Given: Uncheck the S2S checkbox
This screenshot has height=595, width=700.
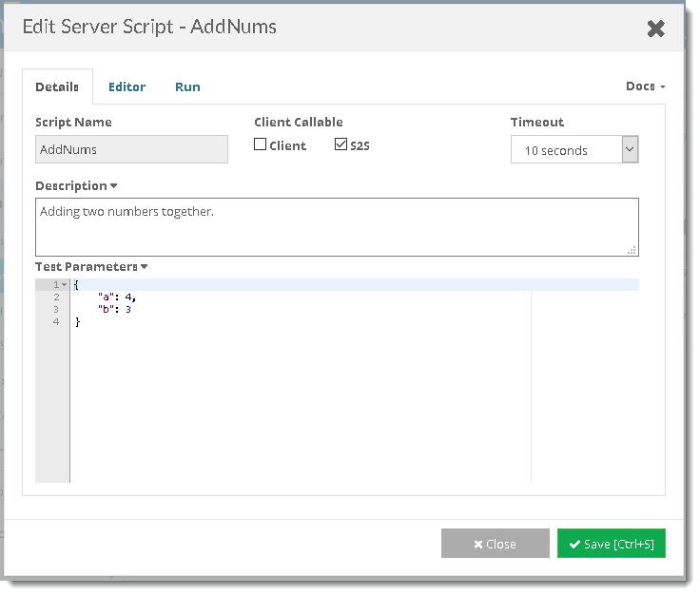Looking at the screenshot, I should pyautogui.click(x=340, y=145).
